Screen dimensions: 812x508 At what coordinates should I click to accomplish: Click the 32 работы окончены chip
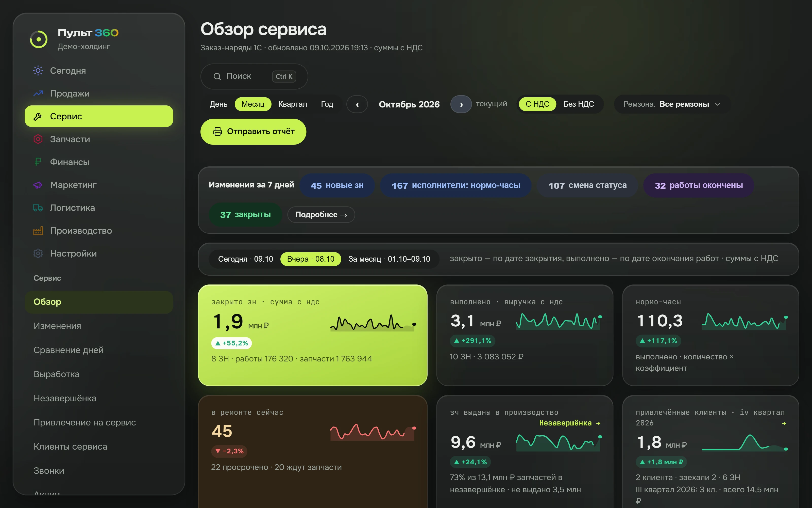(x=699, y=185)
